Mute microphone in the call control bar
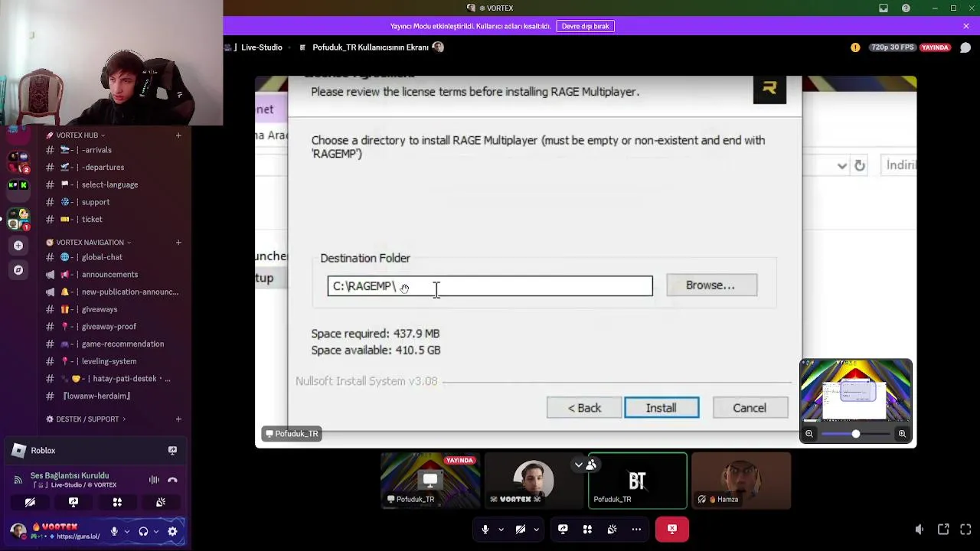Screen dimensions: 980x551 coord(485,529)
